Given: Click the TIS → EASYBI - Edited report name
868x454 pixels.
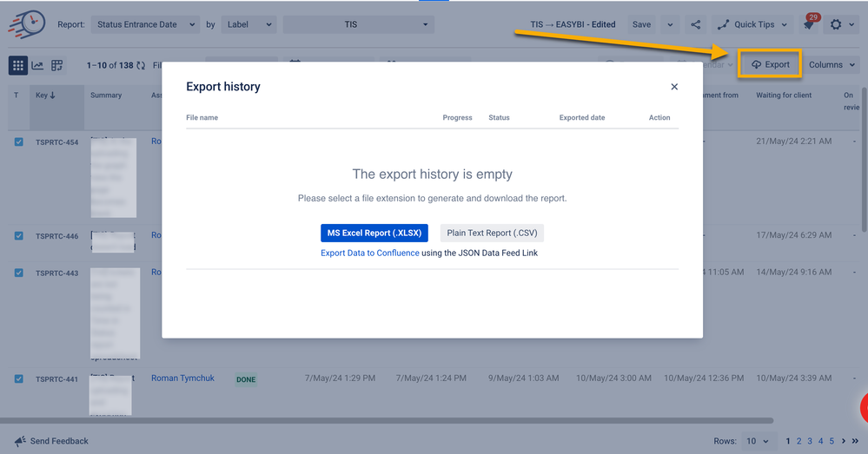Looking at the screenshot, I should pos(573,24).
